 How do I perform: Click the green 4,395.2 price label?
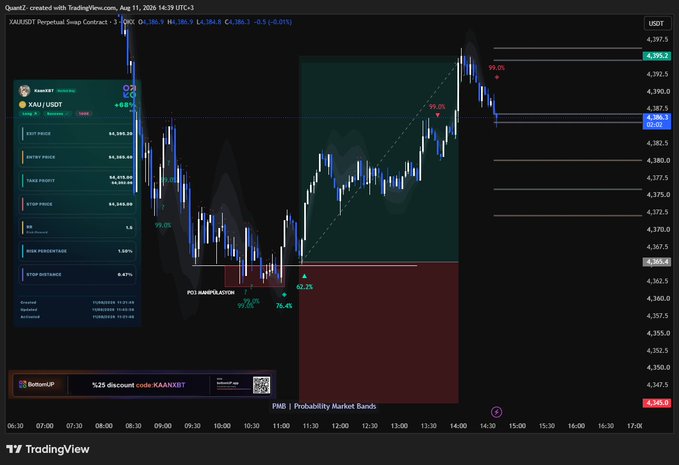657,56
